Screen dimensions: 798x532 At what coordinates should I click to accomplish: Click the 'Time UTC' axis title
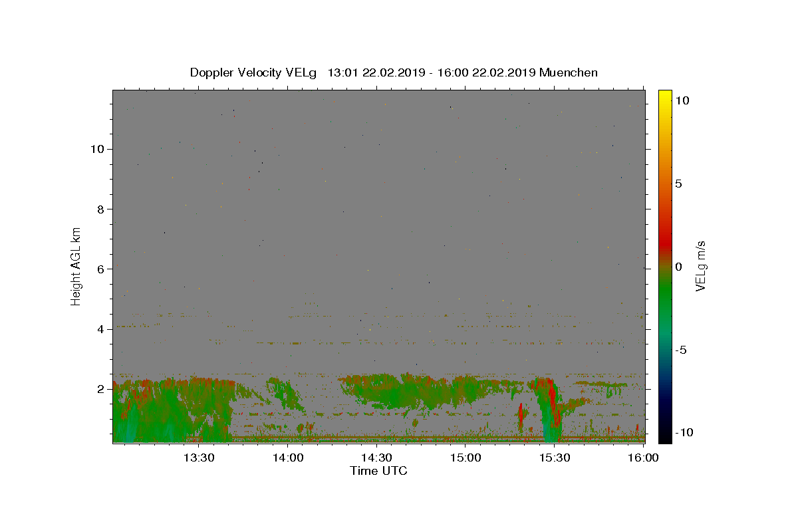point(378,471)
